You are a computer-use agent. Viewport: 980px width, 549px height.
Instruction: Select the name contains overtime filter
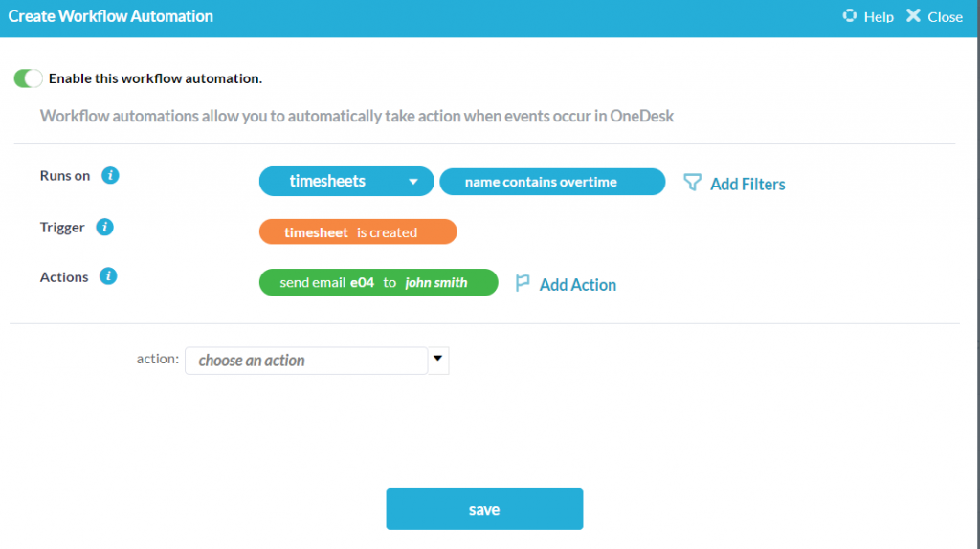[x=551, y=182]
